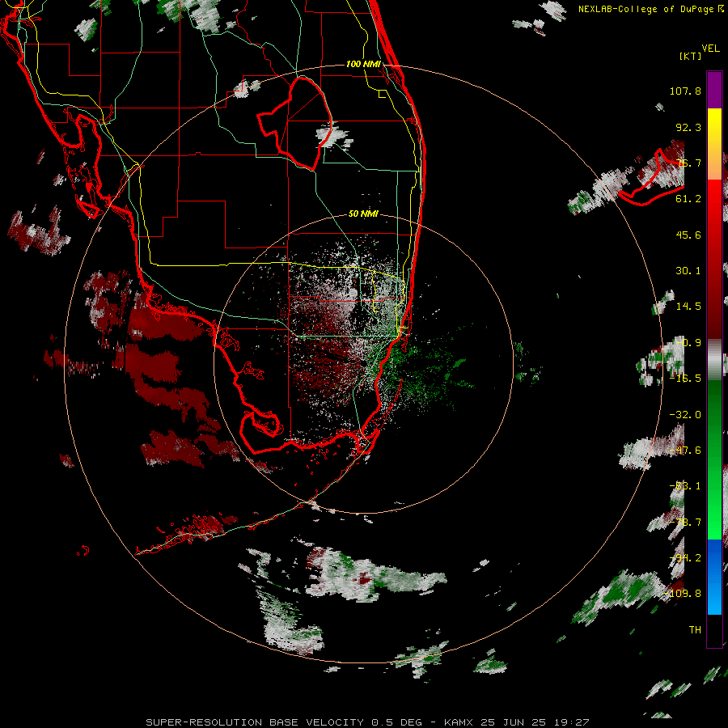Click the 92.3 velocity scale value

click(688, 127)
